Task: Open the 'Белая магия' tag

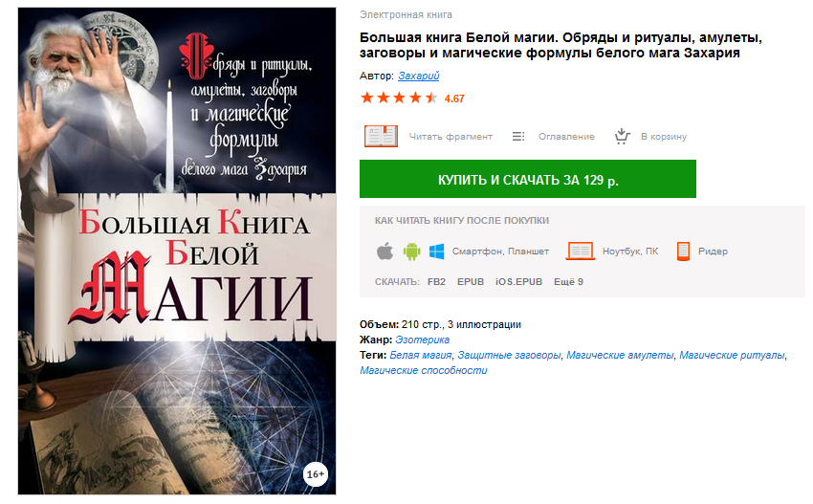Action: pos(421,355)
